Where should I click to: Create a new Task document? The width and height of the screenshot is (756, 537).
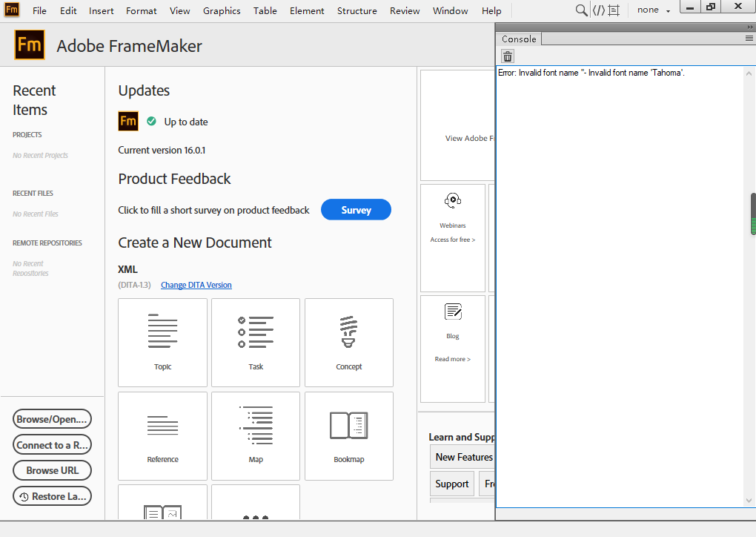256,343
